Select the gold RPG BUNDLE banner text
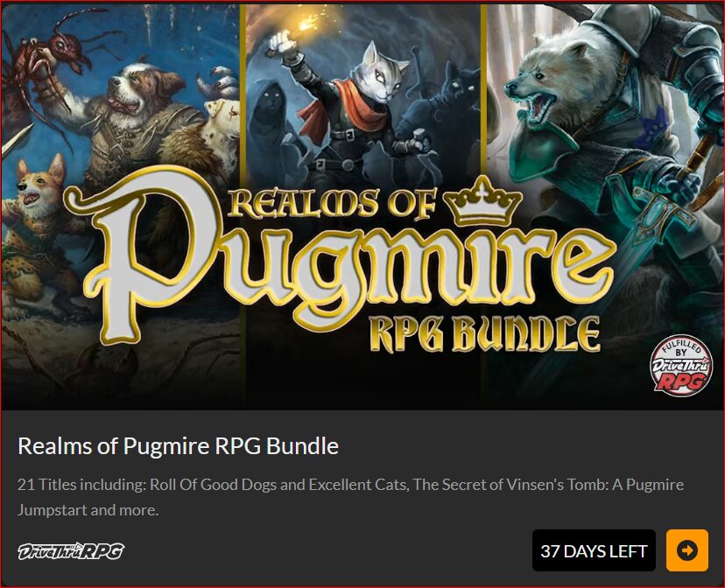This screenshot has height=588, width=725. click(x=484, y=333)
